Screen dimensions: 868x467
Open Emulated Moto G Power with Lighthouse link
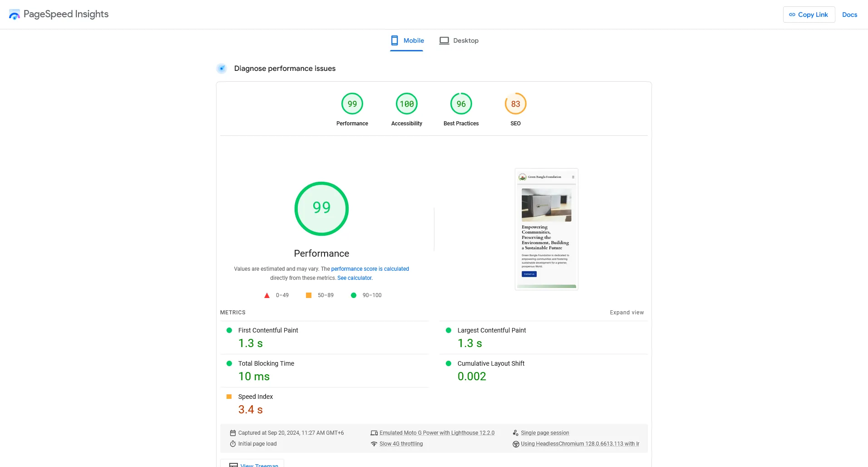coord(437,432)
